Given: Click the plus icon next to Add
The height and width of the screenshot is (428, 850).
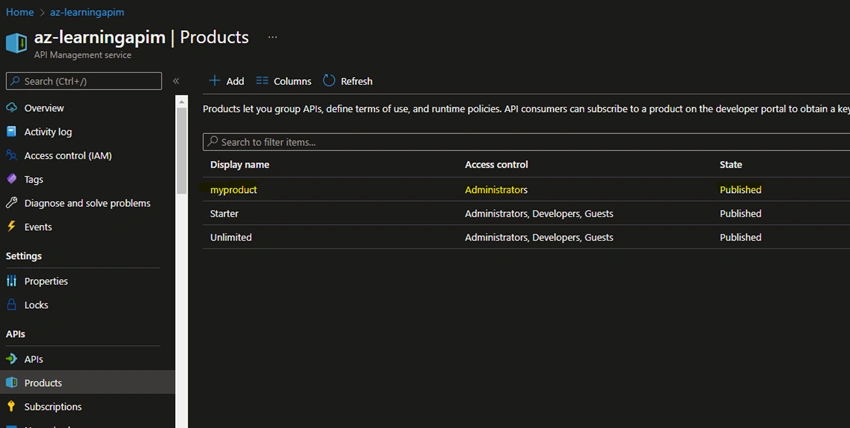Looking at the screenshot, I should (215, 81).
